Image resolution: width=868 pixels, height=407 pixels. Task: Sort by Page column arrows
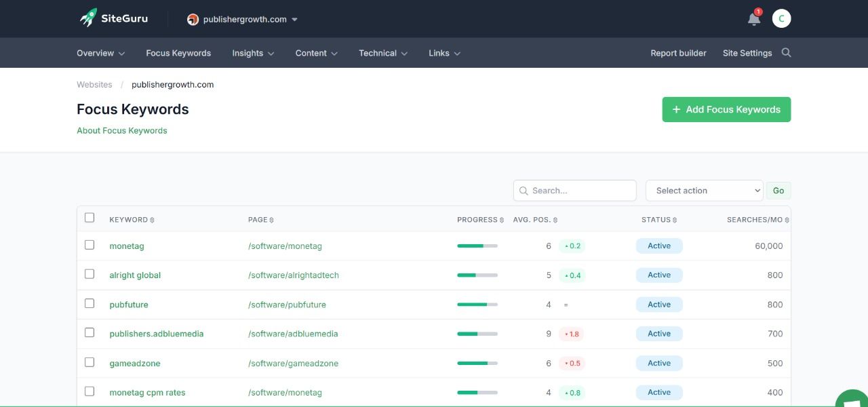(x=271, y=220)
